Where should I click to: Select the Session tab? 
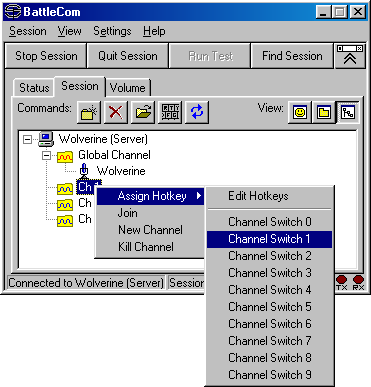(80, 86)
